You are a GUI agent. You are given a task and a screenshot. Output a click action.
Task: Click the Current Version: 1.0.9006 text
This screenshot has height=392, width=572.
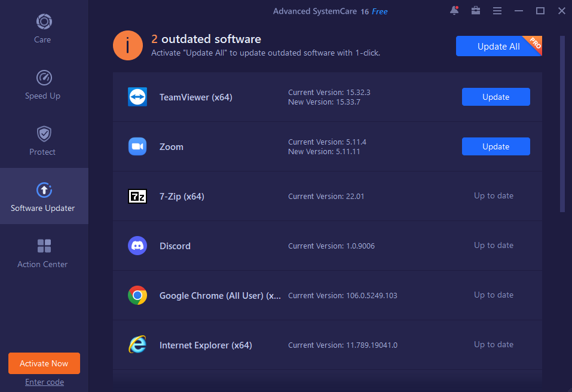(331, 246)
